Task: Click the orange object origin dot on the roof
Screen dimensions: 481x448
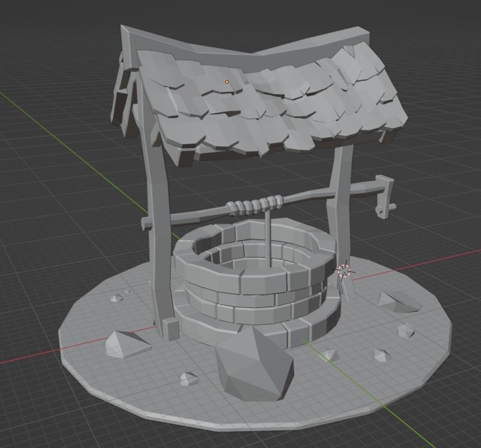Action: point(227,82)
